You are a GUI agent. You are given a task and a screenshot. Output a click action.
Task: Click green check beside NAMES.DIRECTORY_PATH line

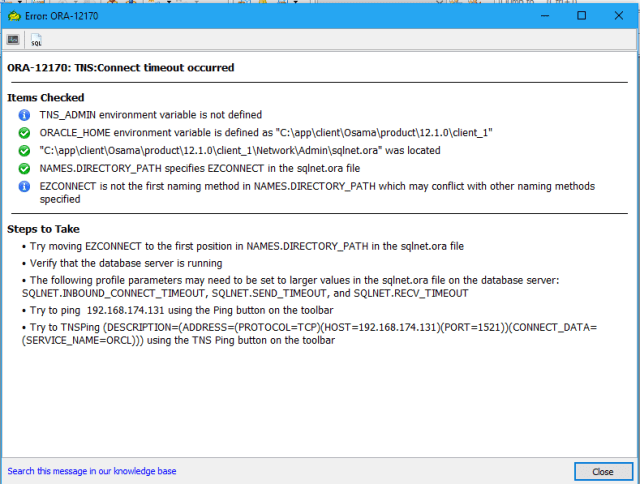click(24, 168)
